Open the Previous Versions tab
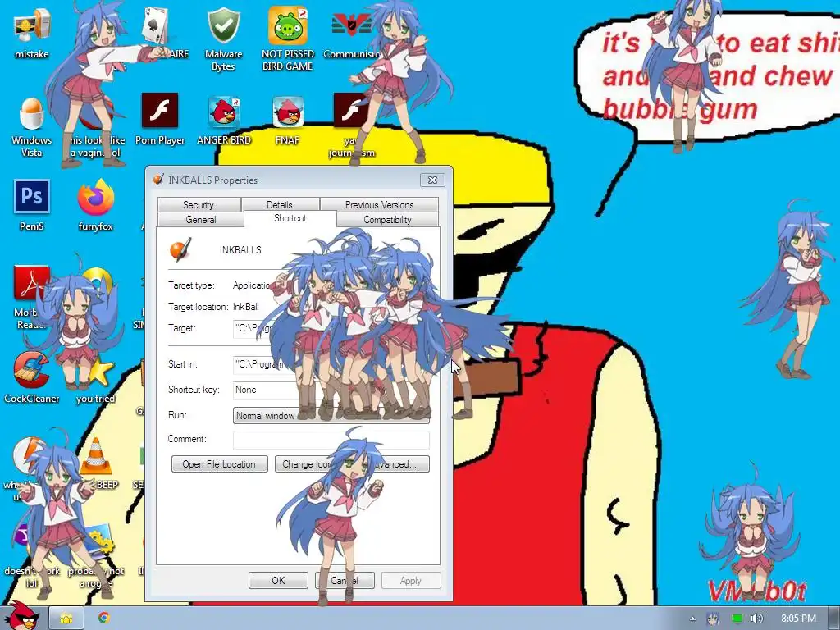840x630 pixels. pos(379,204)
